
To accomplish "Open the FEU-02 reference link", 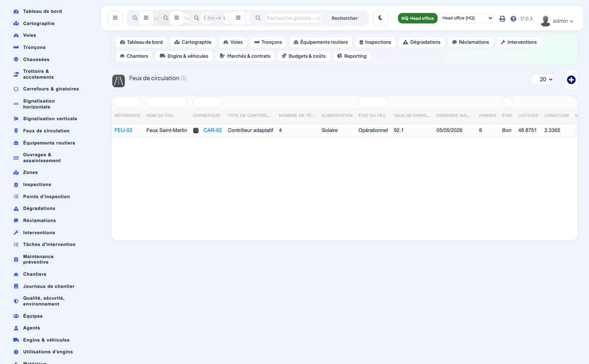I will [x=123, y=130].
